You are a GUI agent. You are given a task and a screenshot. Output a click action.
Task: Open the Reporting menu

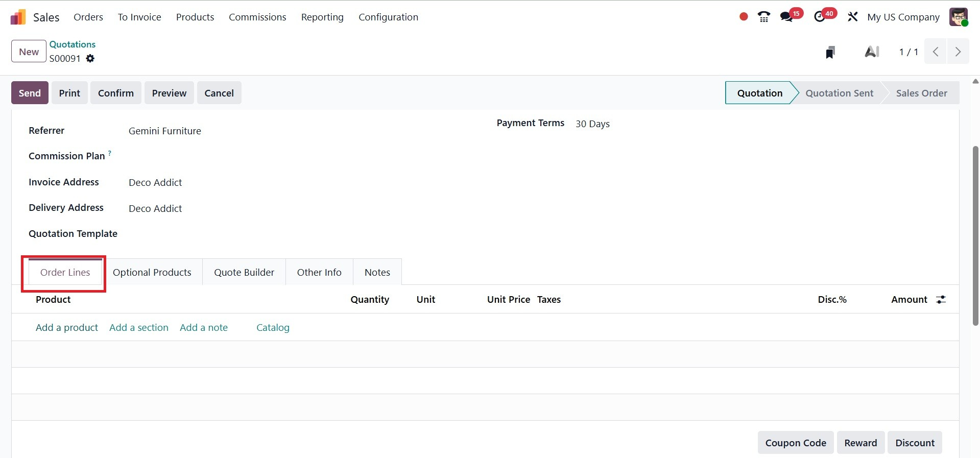click(x=322, y=17)
